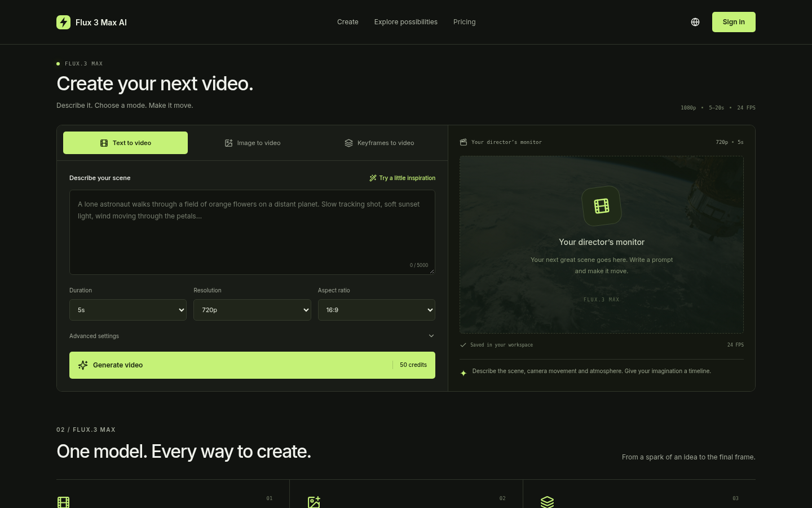
Task: Switch to the Image to video tab
Action: coord(252,143)
